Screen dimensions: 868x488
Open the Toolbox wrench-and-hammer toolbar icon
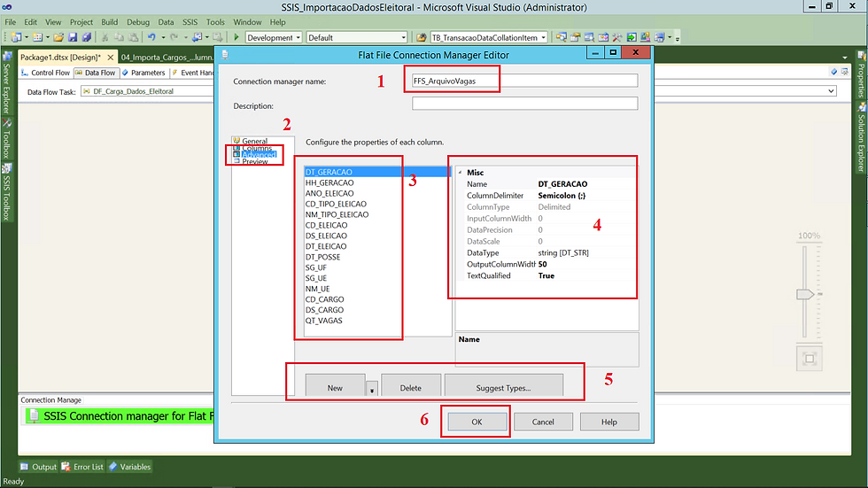coord(617,37)
